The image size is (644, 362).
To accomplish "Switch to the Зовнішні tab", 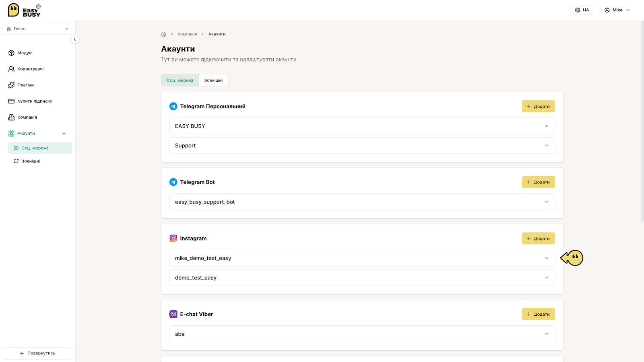I will point(213,80).
